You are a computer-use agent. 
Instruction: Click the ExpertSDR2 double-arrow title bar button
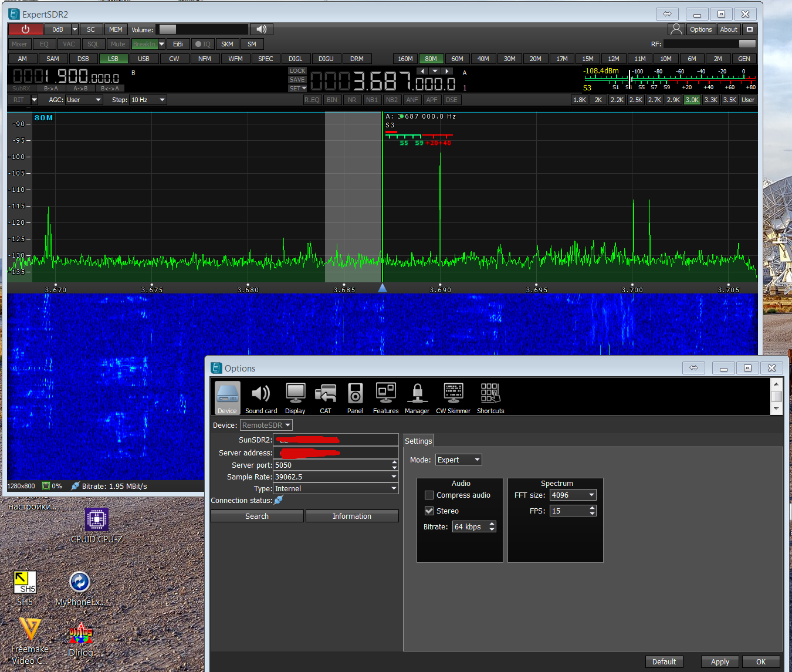tap(667, 14)
